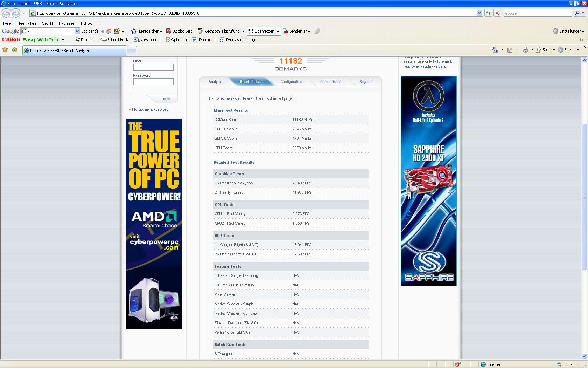Go back with the browser Back arrow

(x=6, y=13)
